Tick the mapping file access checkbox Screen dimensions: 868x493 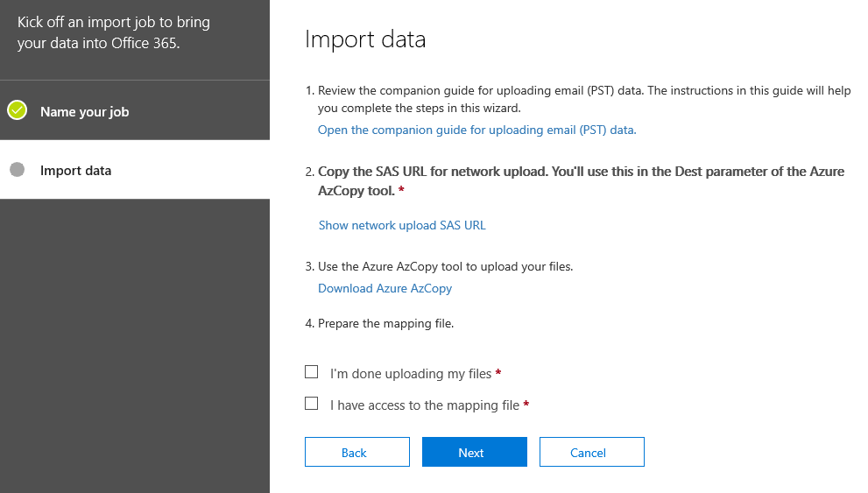tap(312, 404)
